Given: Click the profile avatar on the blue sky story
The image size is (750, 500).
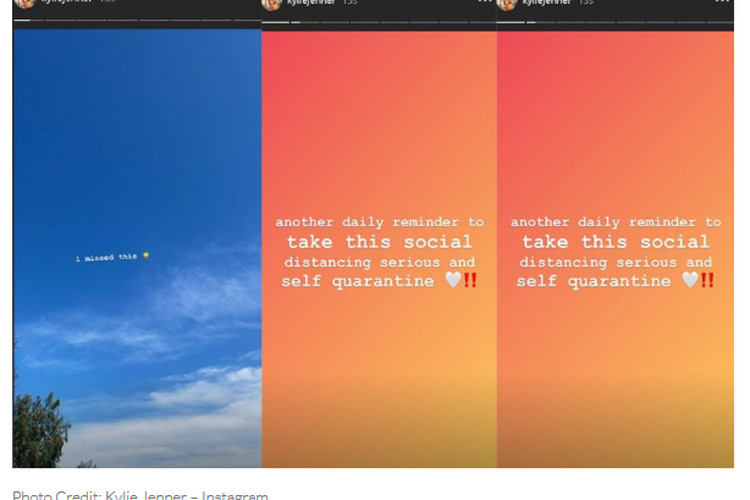Looking at the screenshot, I should [25, 3].
